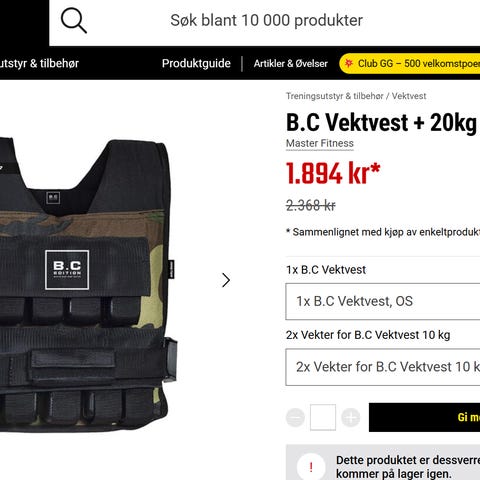Go to Vektvest breadcrumb link
This screenshot has height=480, width=480.
click(x=409, y=96)
